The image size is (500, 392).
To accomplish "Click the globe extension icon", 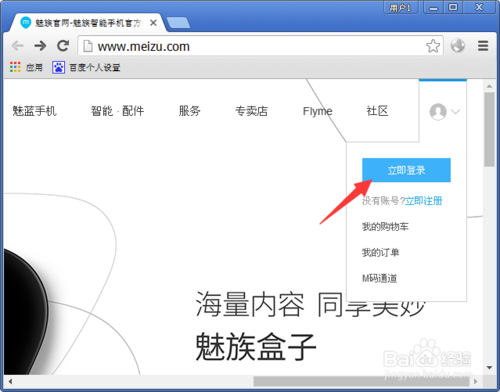I will [x=458, y=46].
